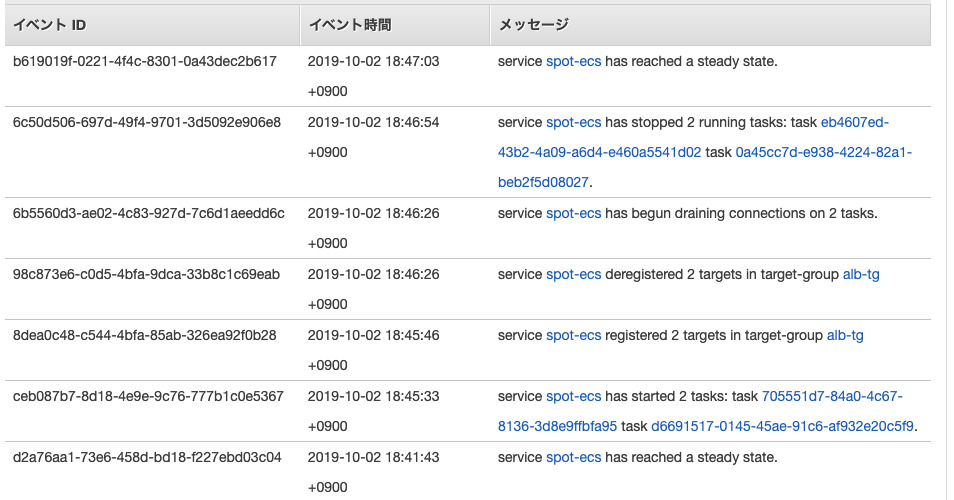Select event ID 6c50d506-697d-49f4-9701-3d5092e906e8

pyautogui.click(x=147, y=122)
